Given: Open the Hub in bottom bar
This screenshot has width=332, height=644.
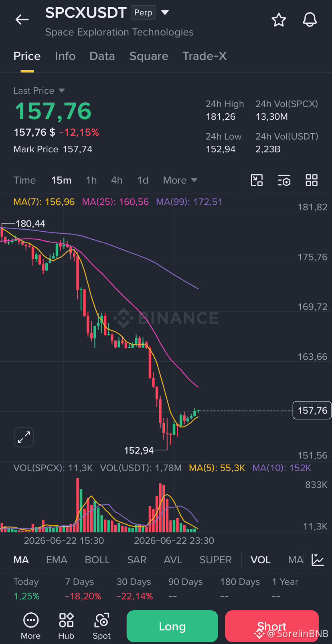Looking at the screenshot, I should click(x=66, y=626).
